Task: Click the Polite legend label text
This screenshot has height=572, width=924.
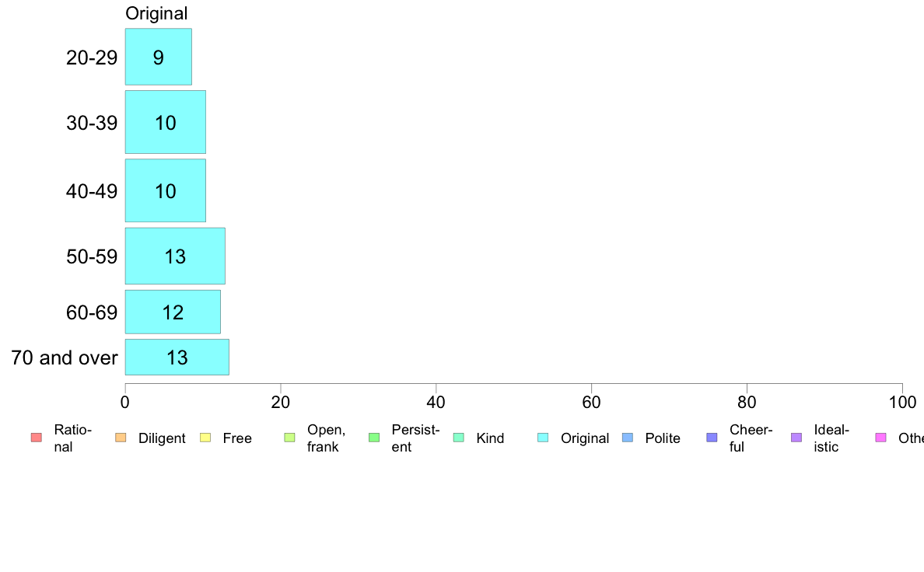Action: click(x=663, y=438)
